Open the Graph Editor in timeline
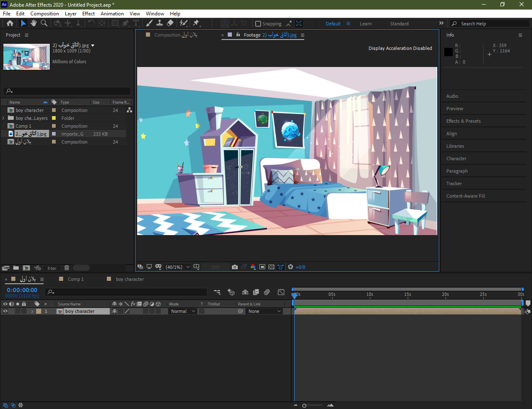Screen dimensions: 532x409 (x=281, y=292)
